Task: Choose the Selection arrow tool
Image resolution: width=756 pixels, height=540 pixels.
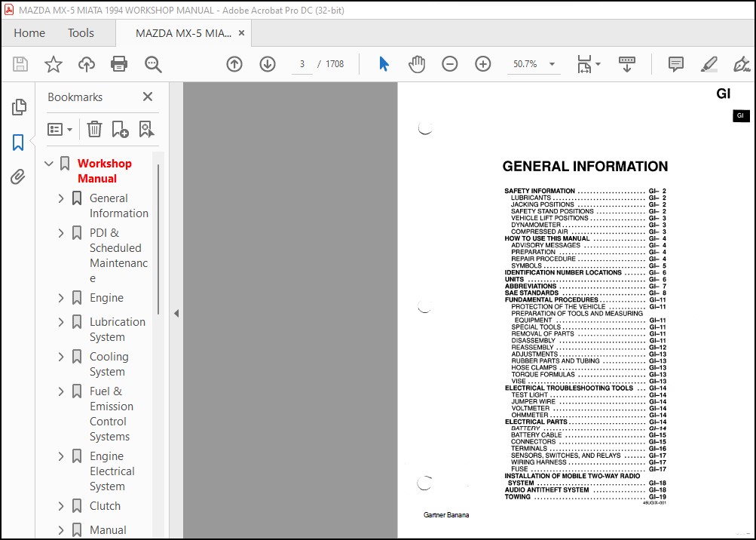Action: coord(384,64)
